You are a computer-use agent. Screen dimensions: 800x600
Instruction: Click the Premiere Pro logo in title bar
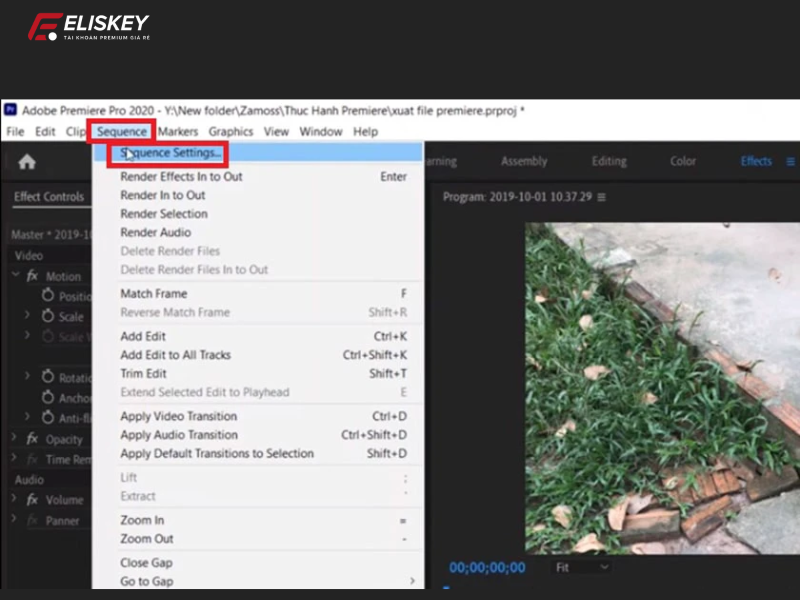coord(11,111)
